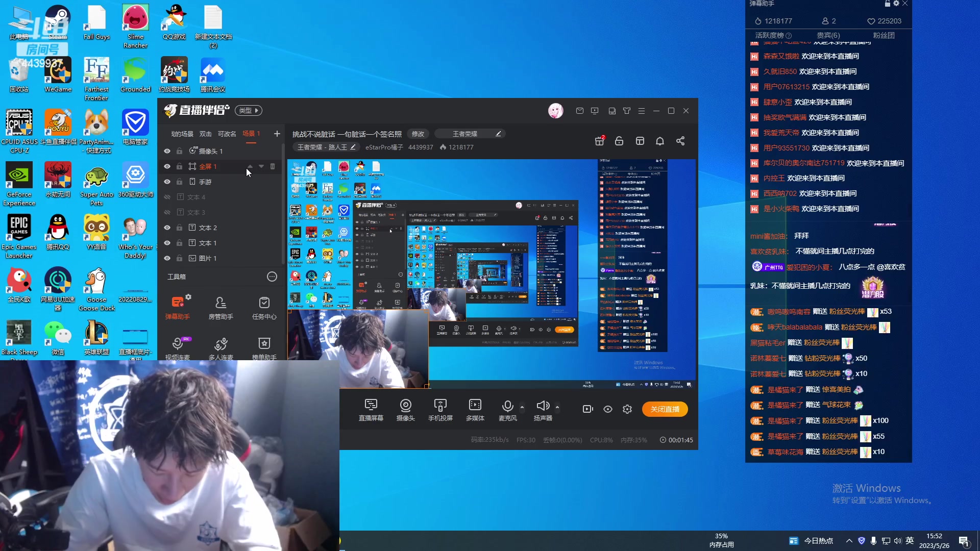Open the mini-window icon in the title bar
980x551 pixels.
[x=611, y=111]
